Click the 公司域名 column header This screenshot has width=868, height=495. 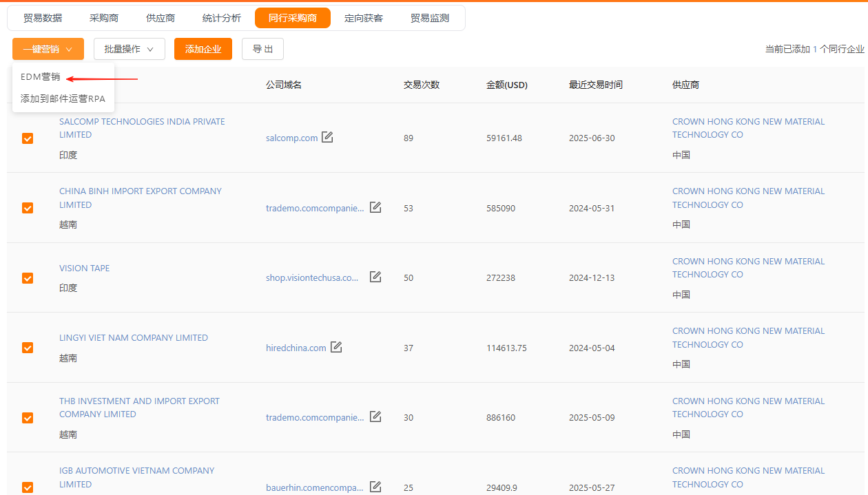(284, 85)
